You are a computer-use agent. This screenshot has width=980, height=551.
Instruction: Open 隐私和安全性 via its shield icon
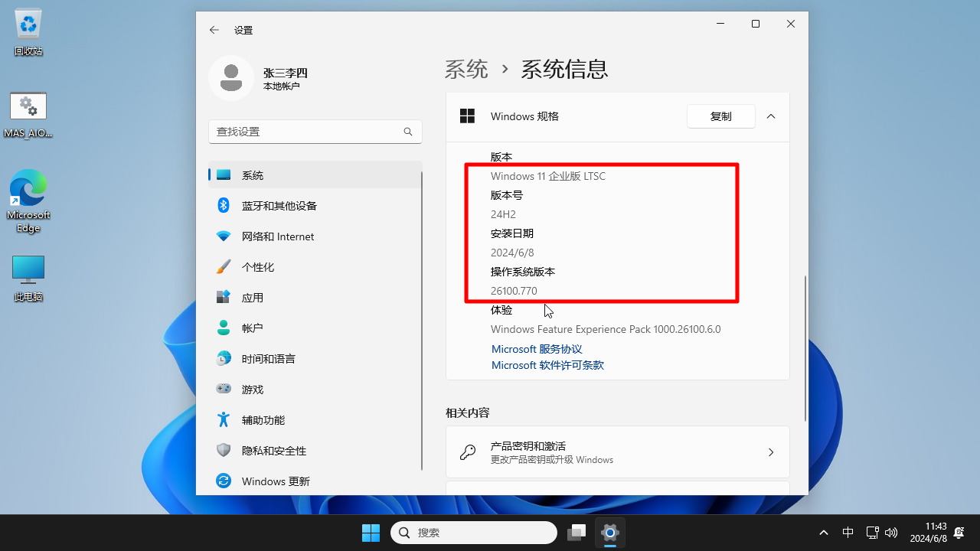[224, 450]
